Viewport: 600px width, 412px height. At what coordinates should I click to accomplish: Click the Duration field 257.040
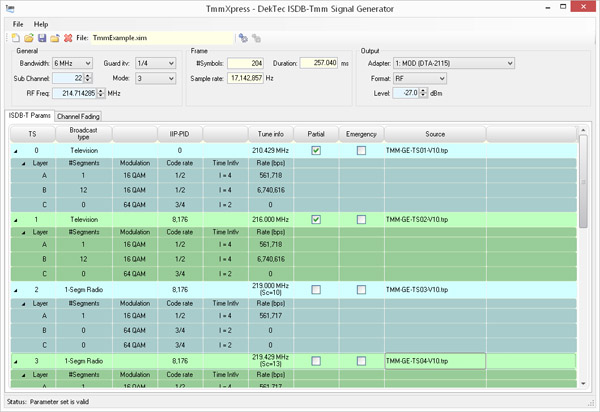pyautogui.click(x=319, y=63)
